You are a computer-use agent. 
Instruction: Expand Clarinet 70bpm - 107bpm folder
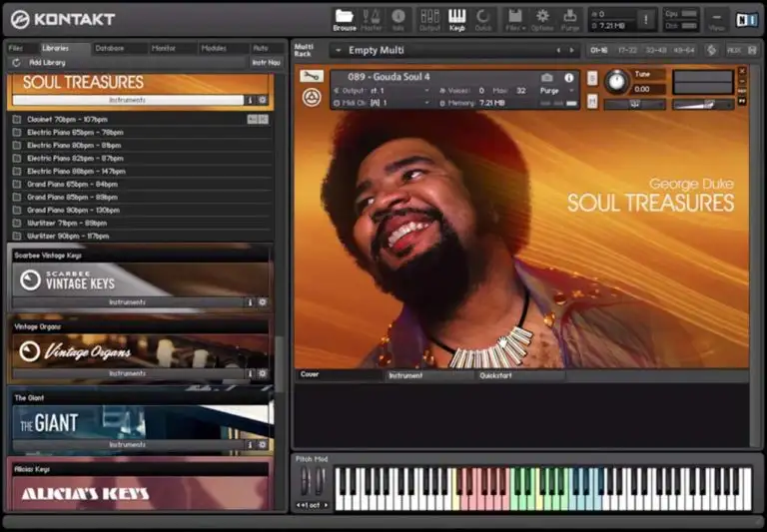click(141, 120)
